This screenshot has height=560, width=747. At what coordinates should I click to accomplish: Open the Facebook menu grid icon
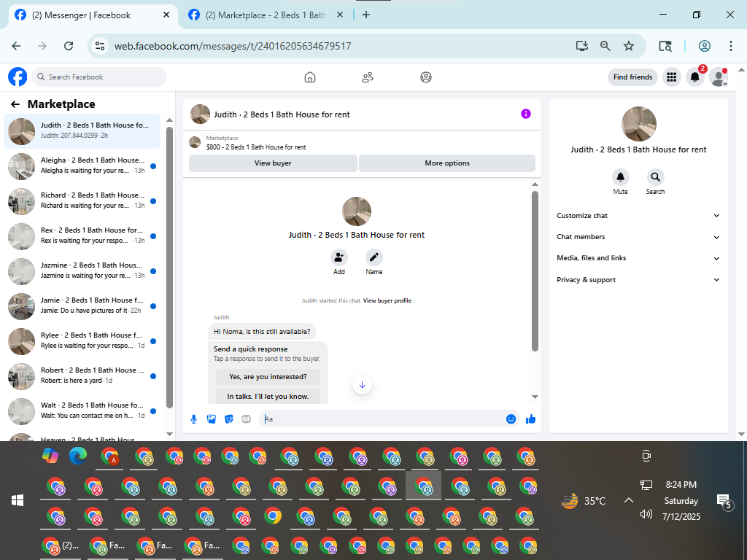point(672,77)
